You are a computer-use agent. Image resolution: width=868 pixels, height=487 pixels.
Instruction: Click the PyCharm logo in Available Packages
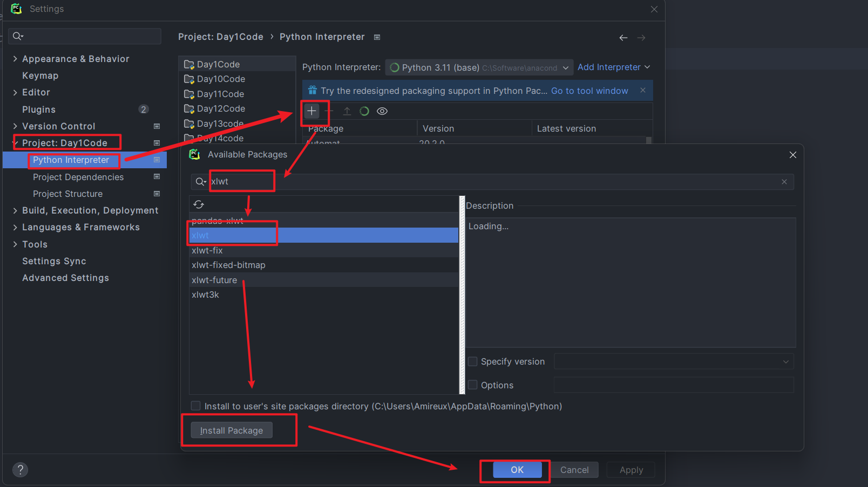194,154
